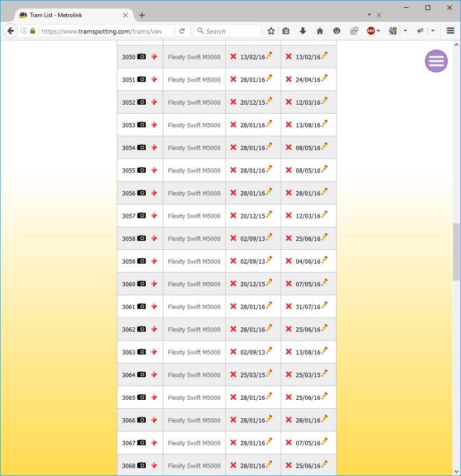The width and height of the screenshot is (461, 476).
Task: Click the site information (i) icon
Action: click(x=24, y=31)
